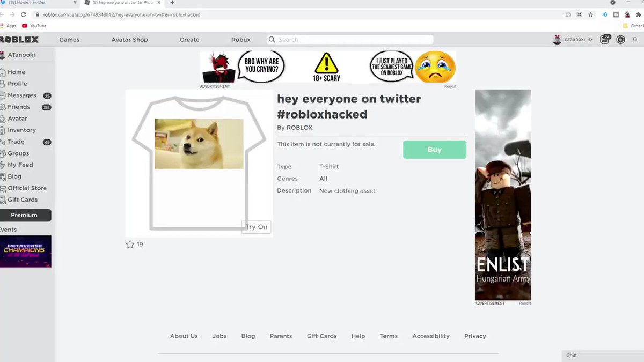Bookmark this page with the star icon
The image size is (644, 362).
tap(591, 14)
